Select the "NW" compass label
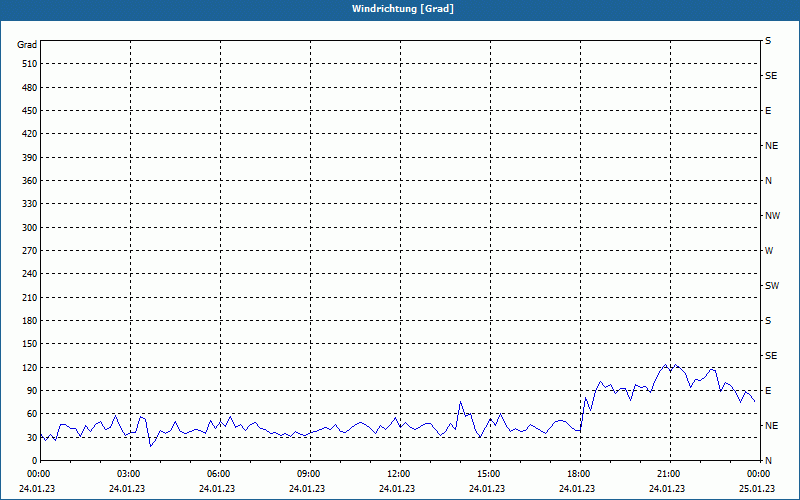Screen dimensions: 800x500 click(772, 216)
